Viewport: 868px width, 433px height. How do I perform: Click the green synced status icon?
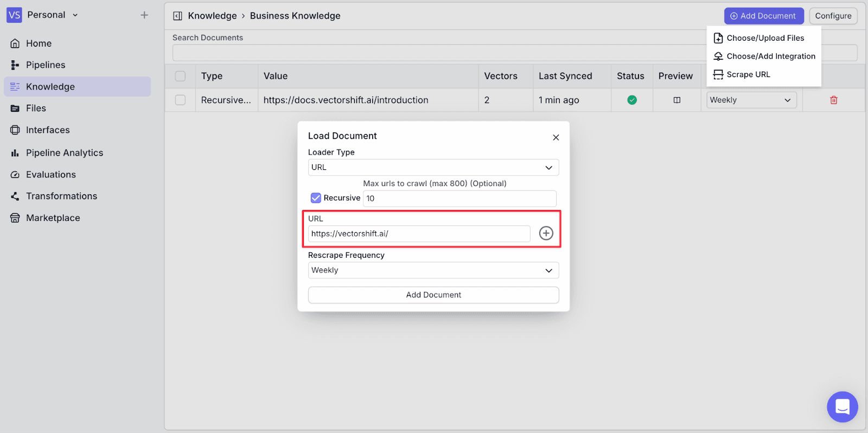(x=632, y=100)
